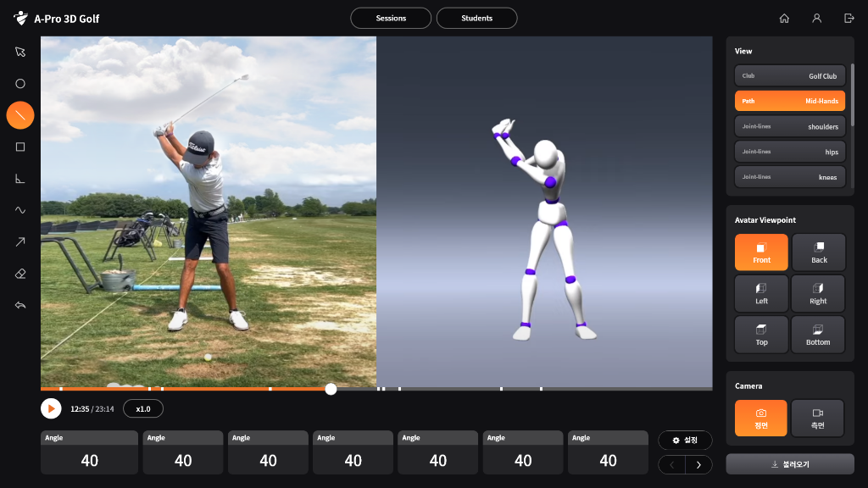This screenshot has width=868, height=488.
Task: Select the arrow cursor tool
Action: (20, 52)
